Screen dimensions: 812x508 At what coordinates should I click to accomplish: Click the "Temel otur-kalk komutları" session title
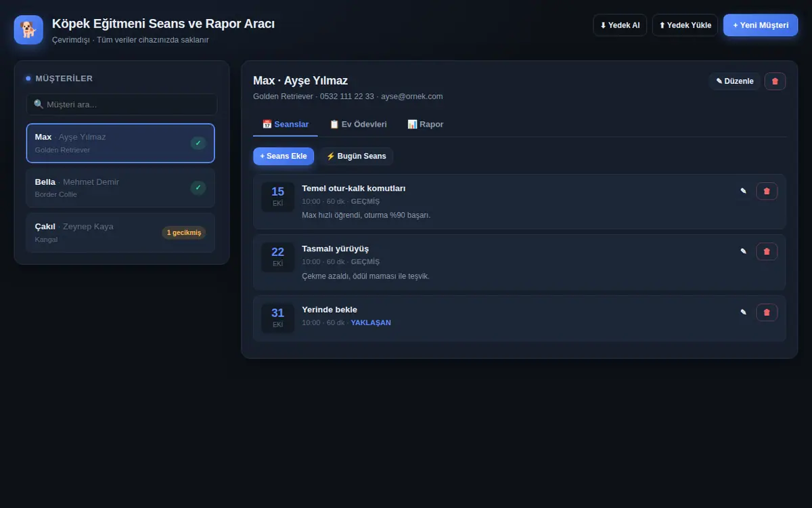click(x=354, y=188)
